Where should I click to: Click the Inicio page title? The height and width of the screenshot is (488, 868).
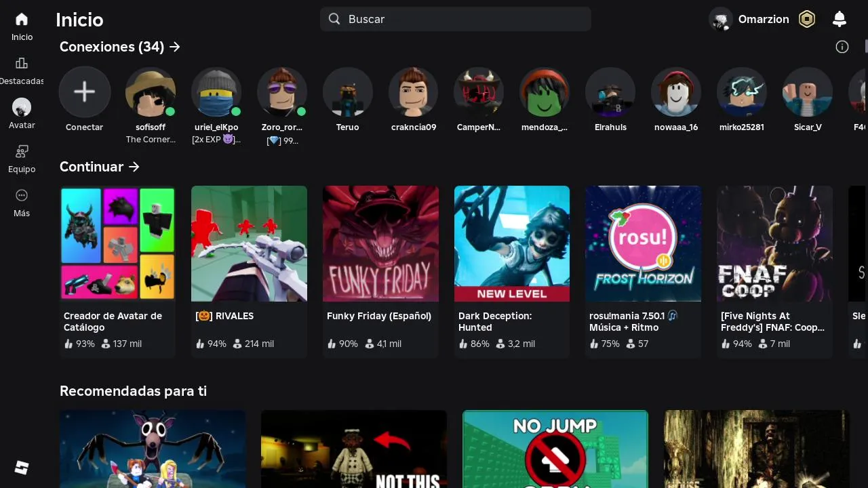click(x=79, y=20)
